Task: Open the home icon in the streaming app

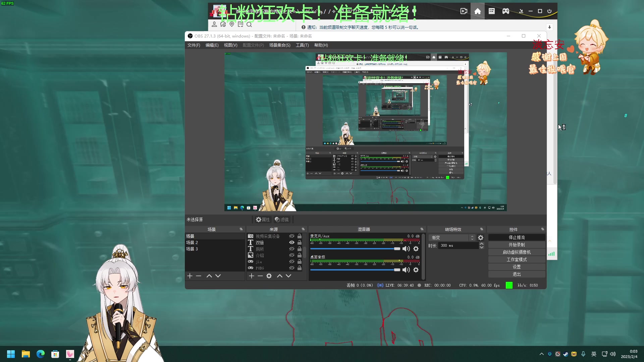Action: [x=478, y=11]
